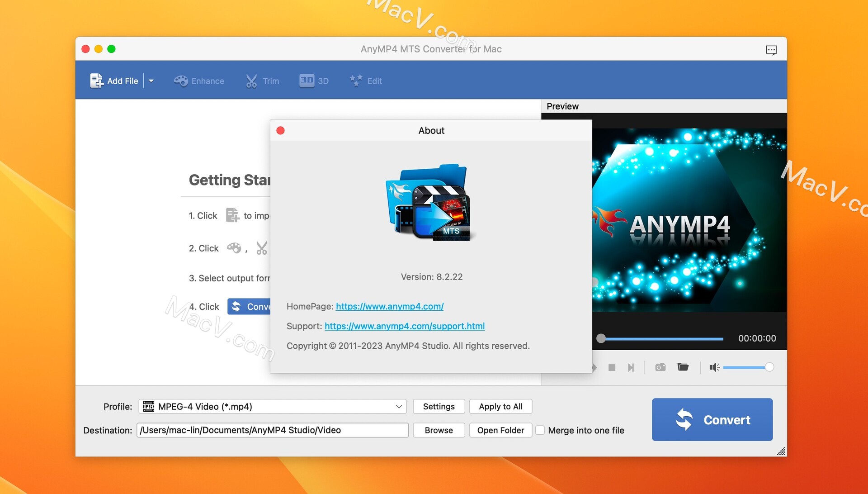Screen dimensions: 868x494
Task: Click Browse for destination folder
Action: point(439,430)
